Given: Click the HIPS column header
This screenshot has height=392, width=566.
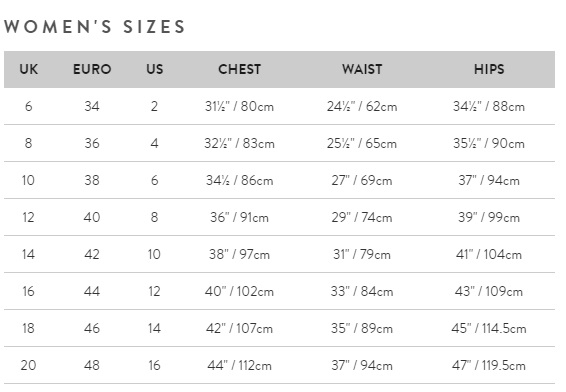Looking at the screenshot, I should coord(489,69).
